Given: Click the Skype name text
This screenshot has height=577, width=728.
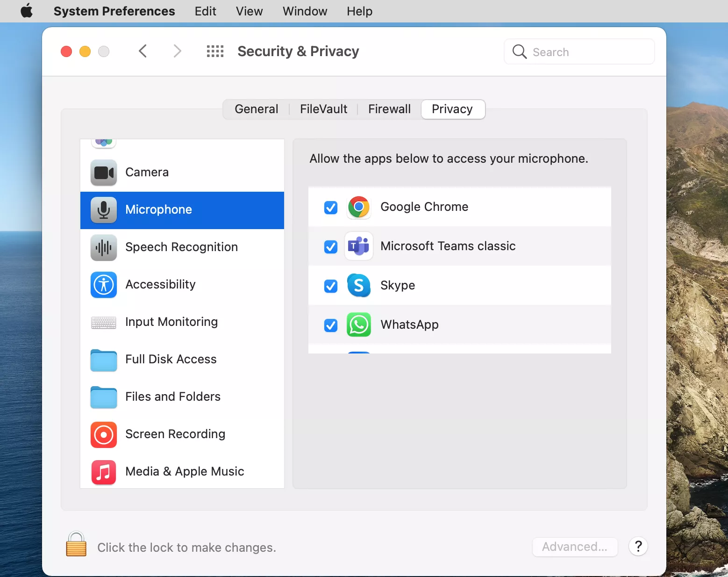Looking at the screenshot, I should pos(398,285).
